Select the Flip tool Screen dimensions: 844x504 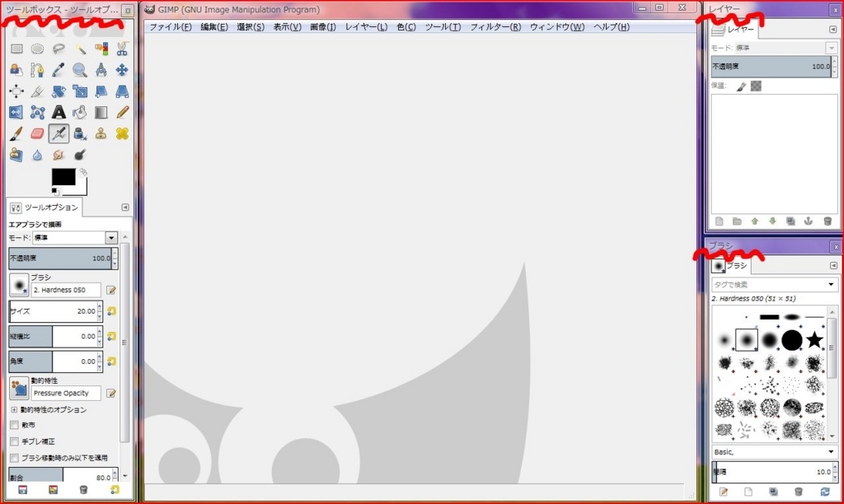pyautogui.click(x=16, y=113)
